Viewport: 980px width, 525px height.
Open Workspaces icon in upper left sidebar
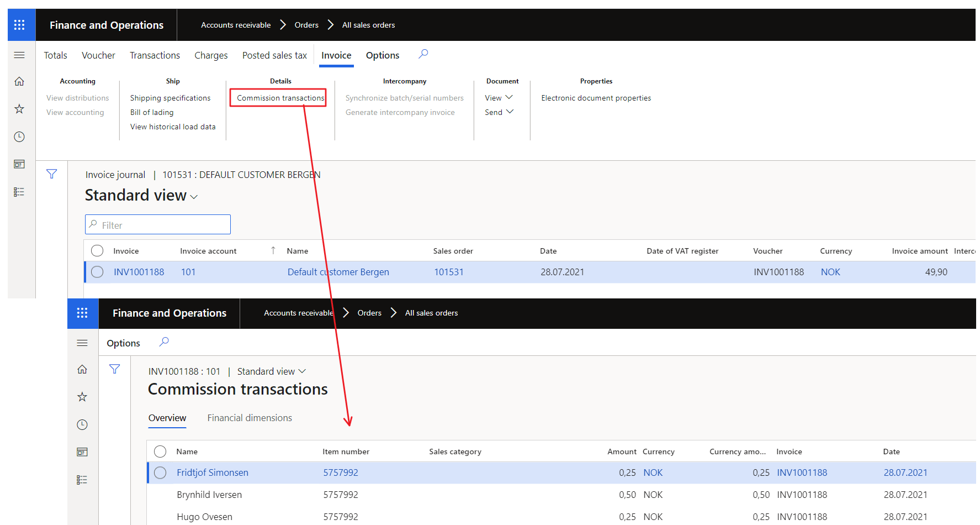click(x=19, y=164)
